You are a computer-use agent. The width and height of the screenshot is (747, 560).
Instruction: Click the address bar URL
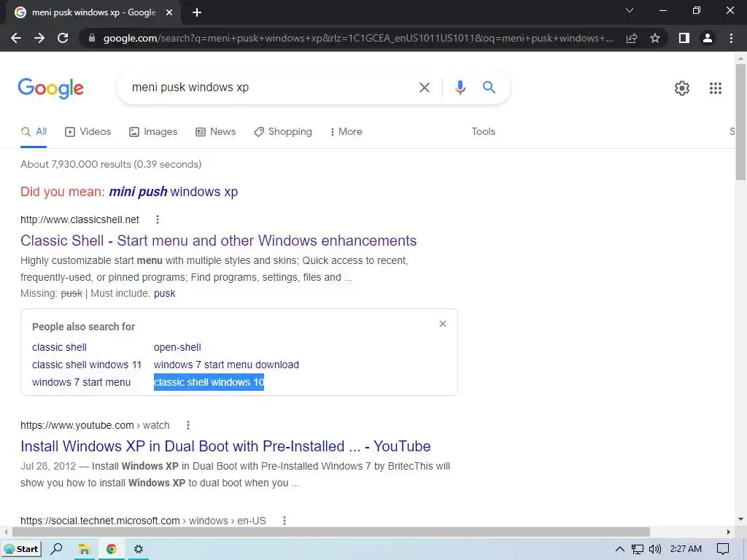358,38
